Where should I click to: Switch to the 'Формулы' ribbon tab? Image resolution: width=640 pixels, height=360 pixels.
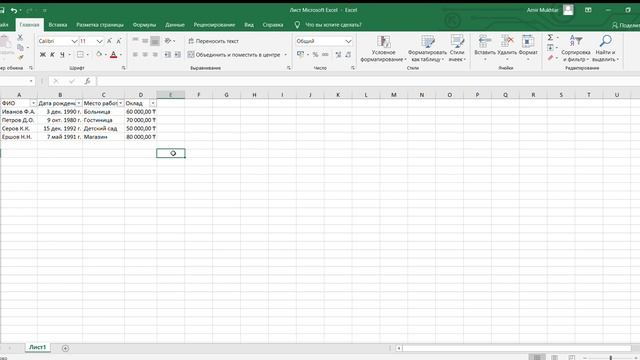[144, 25]
